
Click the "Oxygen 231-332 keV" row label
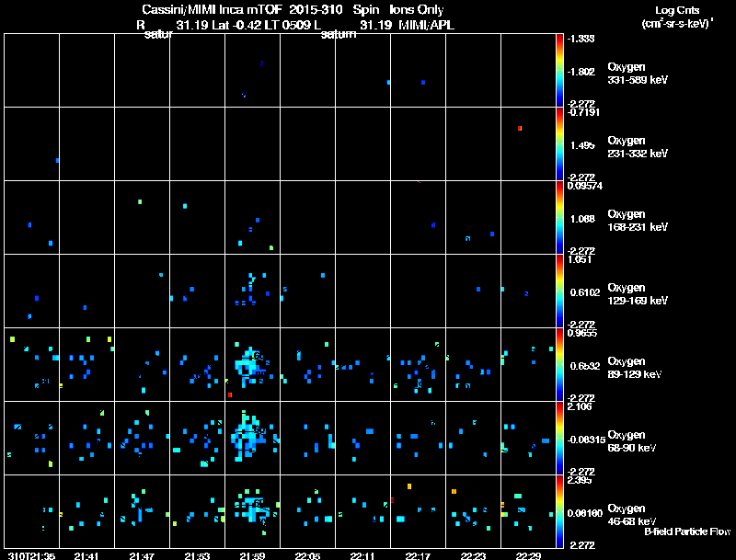click(637, 147)
